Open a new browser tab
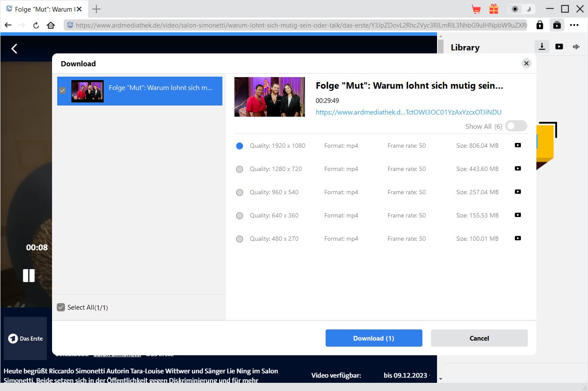The image size is (588, 391). pyautogui.click(x=96, y=9)
